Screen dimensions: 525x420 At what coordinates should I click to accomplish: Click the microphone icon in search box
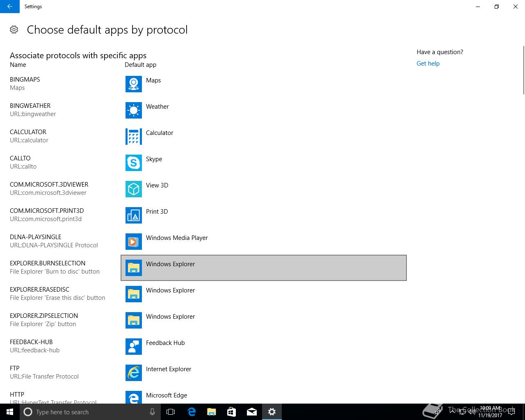click(152, 412)
